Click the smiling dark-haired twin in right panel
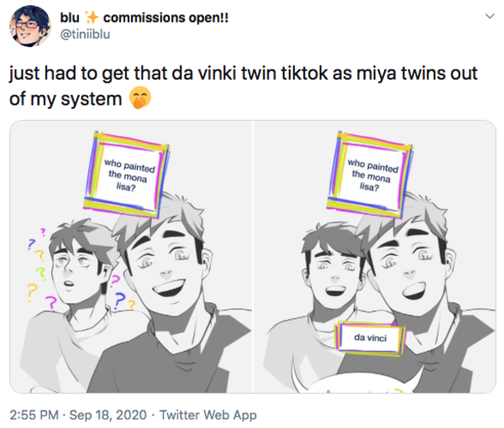Screen dimensions: 504x428 pyautogui.click(x=334, y=267)
